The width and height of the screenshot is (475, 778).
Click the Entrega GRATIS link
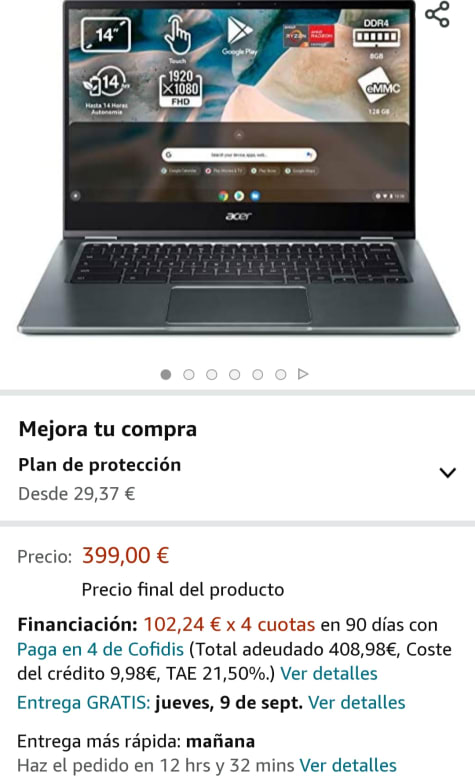coord(83,703)
